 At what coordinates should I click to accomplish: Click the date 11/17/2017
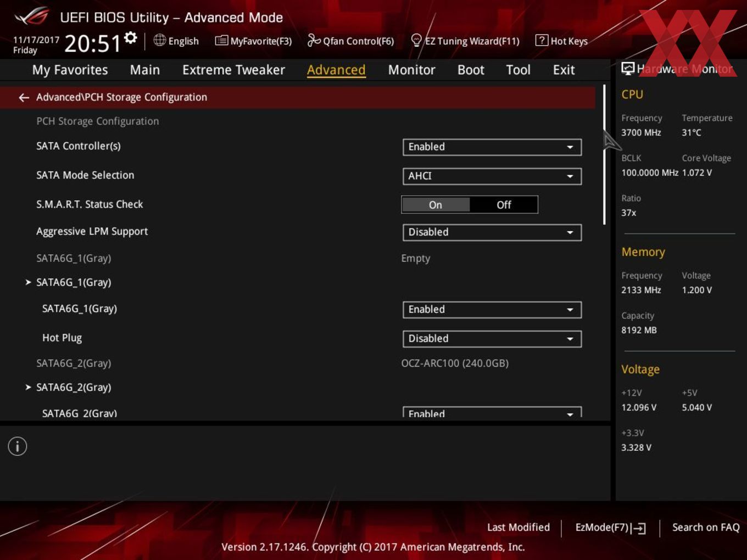click(36, 40)
